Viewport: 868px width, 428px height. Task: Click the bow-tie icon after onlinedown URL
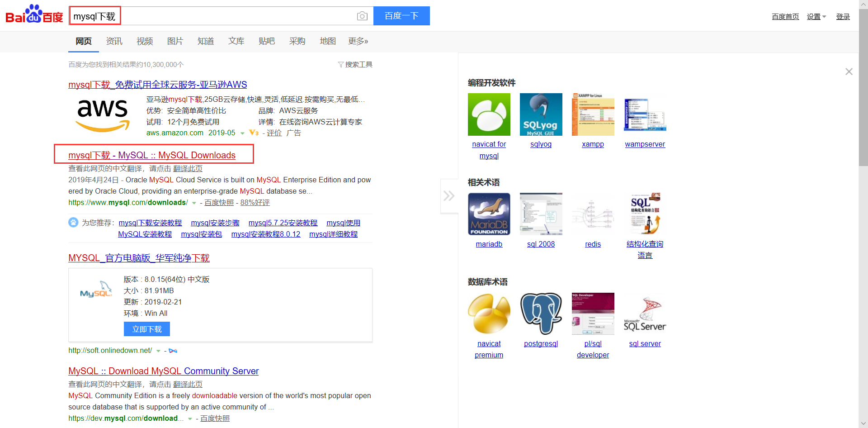coord(173,351)
